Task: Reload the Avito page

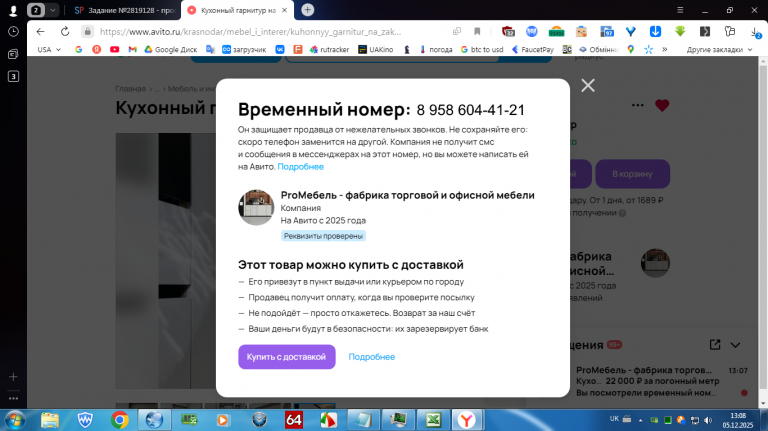Action: tap(65, 31)
